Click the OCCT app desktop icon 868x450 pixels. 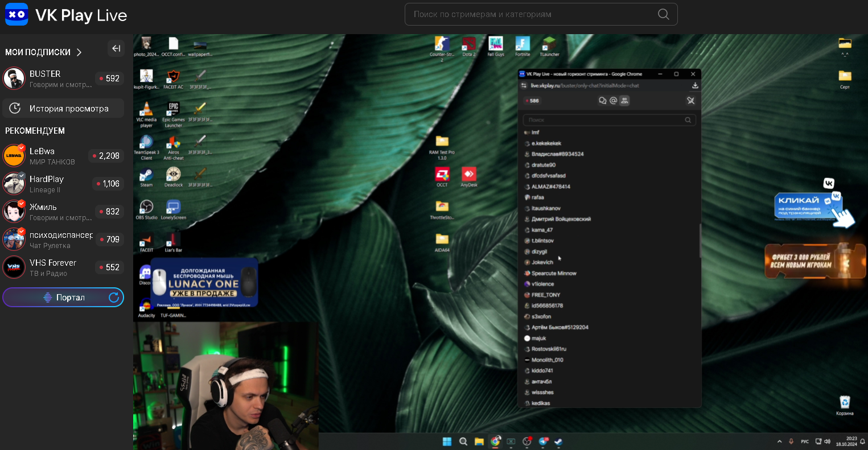click(442, 177)
